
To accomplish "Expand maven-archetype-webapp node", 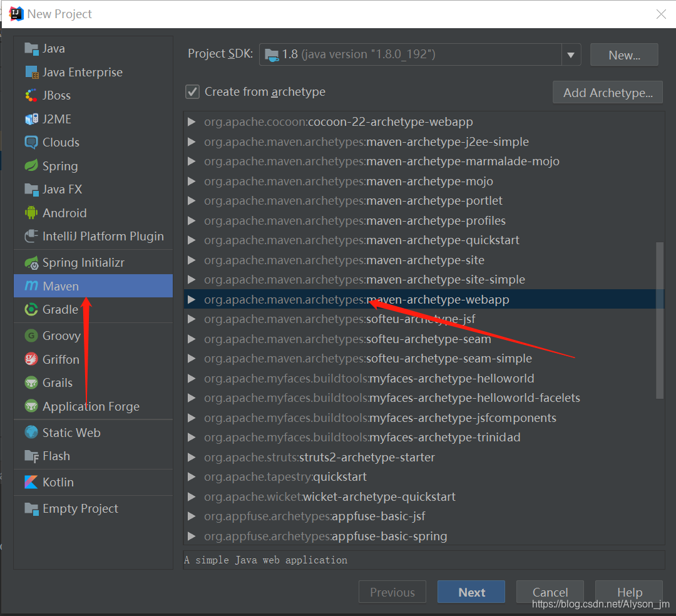I will 192,300.
